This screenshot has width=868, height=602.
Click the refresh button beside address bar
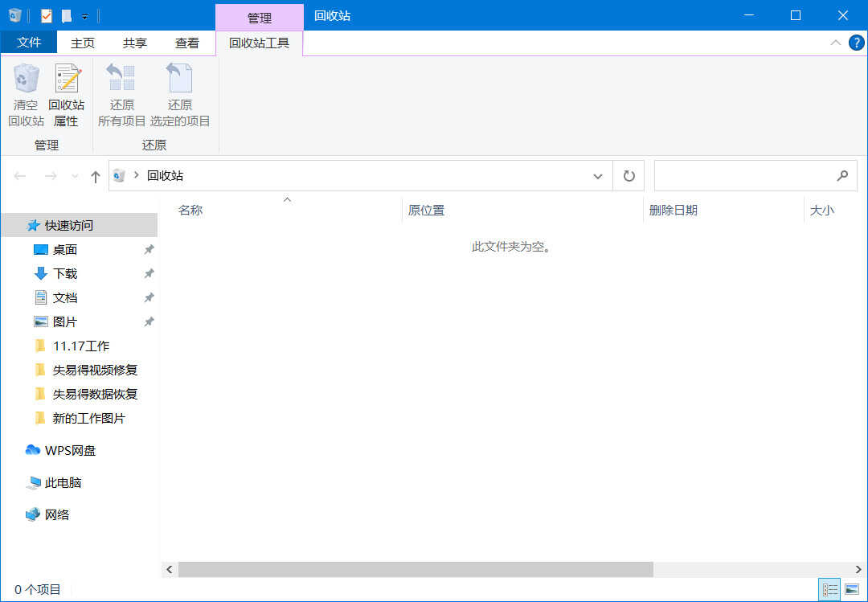(x=628, y=176)
